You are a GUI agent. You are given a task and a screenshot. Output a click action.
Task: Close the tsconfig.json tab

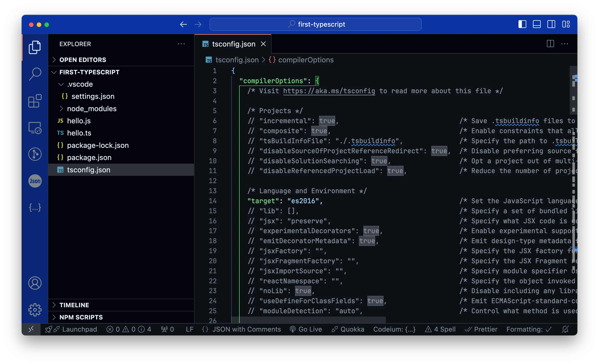pyautogui.click(x=263, y=44)
